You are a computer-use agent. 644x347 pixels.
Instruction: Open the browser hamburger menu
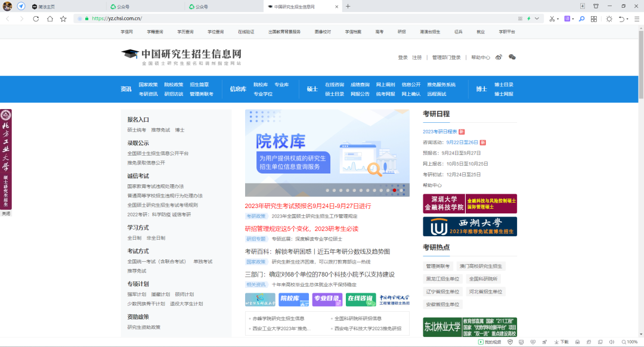[x=637, y=19]
